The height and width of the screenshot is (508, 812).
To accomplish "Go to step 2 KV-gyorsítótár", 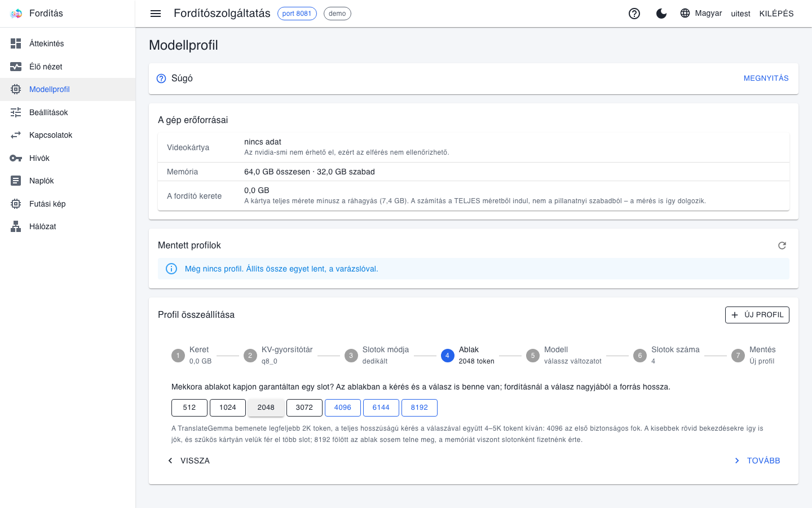I will [x=278, y=356].
